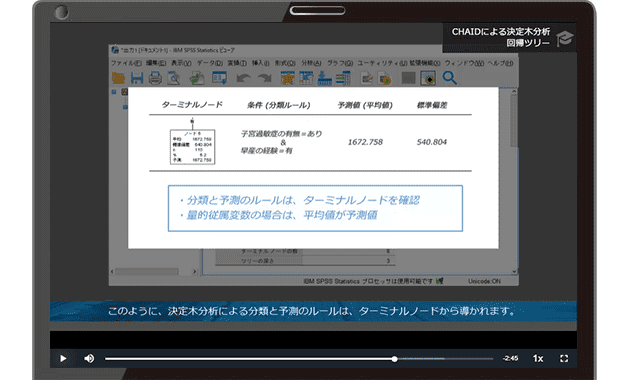Screen dimensions: 630x380
Task: Click the outline pane right scroll arrow
Action: point(195,272)
